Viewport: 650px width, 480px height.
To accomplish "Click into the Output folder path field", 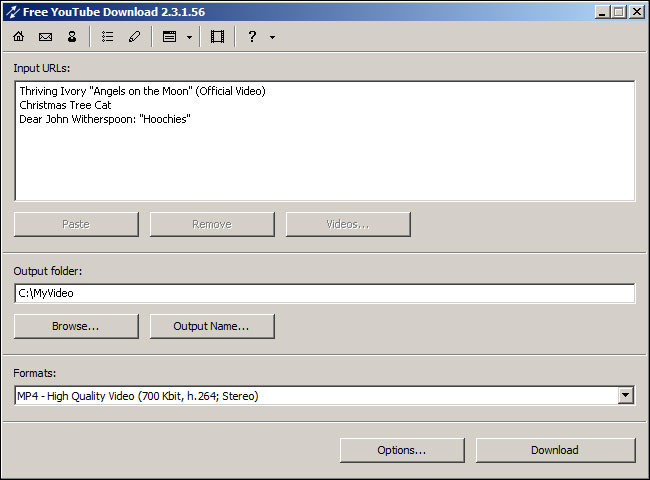I will [x=324, y=293].
